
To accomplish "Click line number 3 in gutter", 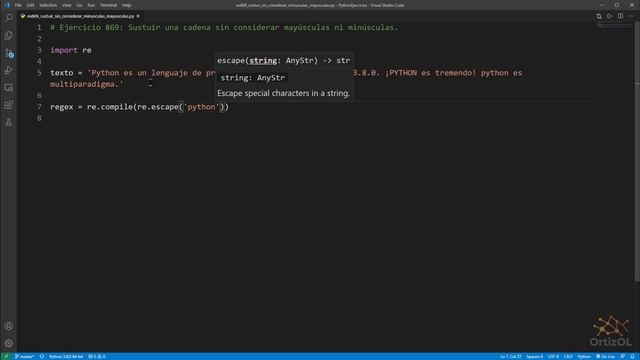I will coord(39,50).
